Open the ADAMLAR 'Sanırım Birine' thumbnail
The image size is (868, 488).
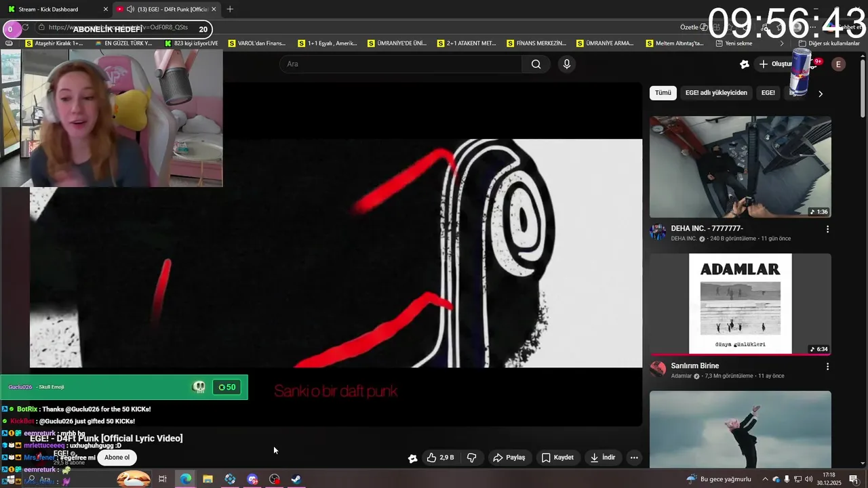741,304
